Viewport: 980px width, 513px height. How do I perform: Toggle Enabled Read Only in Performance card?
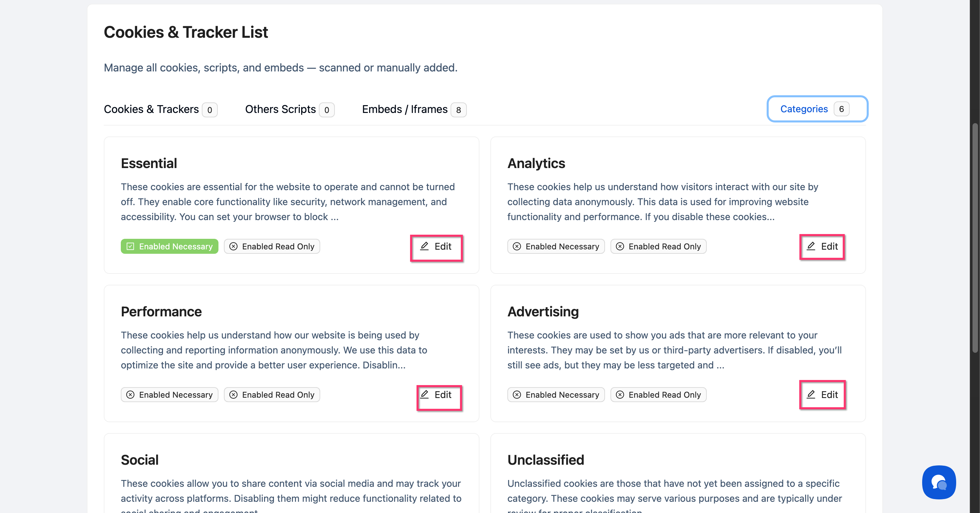click(272, 395)
